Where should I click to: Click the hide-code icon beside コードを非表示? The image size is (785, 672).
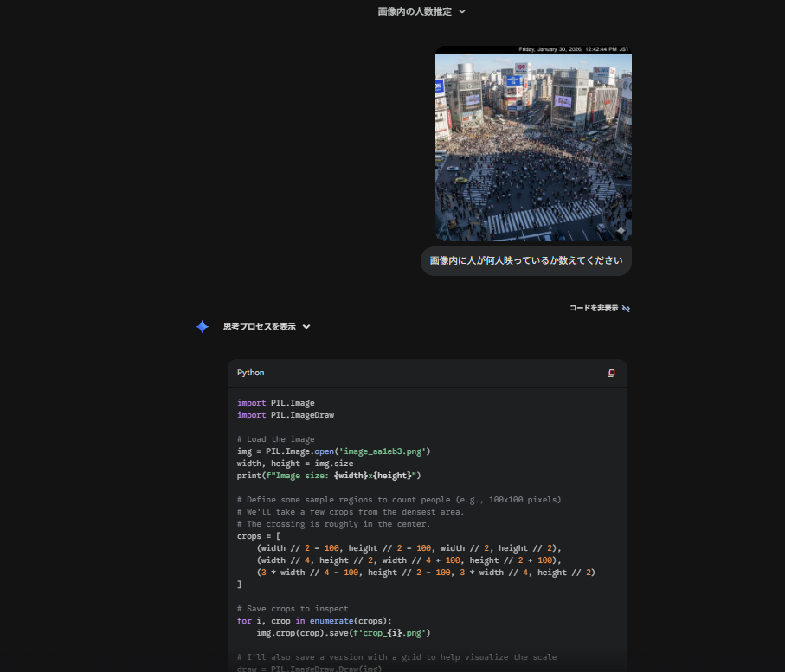click(x=626, y=308)
